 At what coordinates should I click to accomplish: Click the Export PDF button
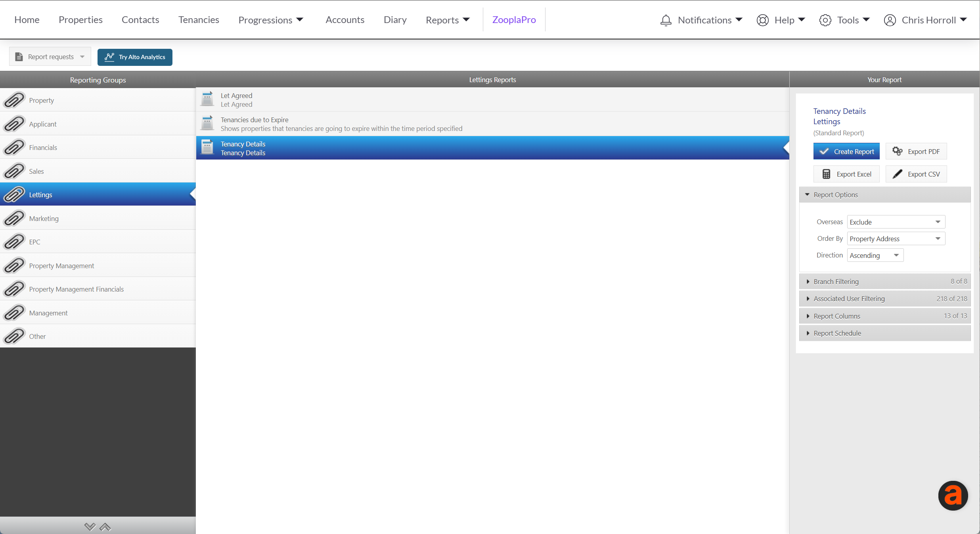pos(916,151)
